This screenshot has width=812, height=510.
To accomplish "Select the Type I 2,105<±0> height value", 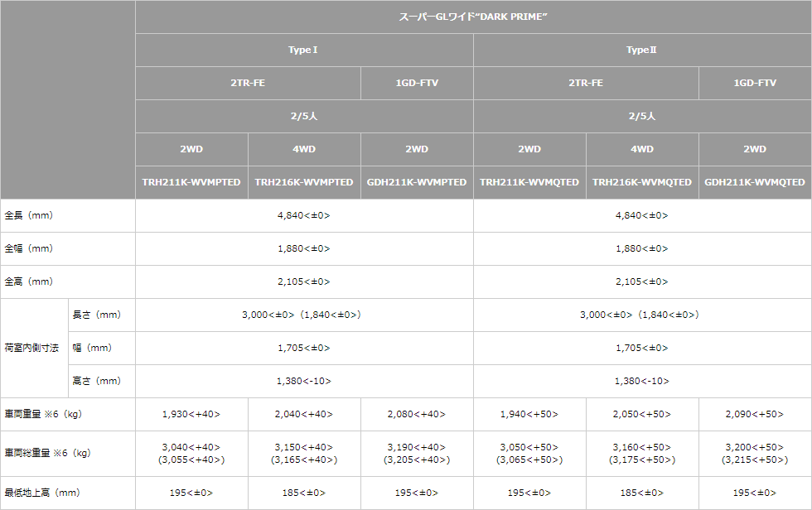I will point(304,281).
